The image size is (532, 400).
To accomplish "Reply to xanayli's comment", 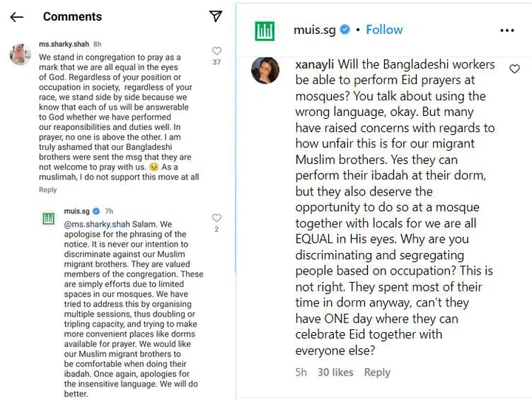I will [377, 373].
